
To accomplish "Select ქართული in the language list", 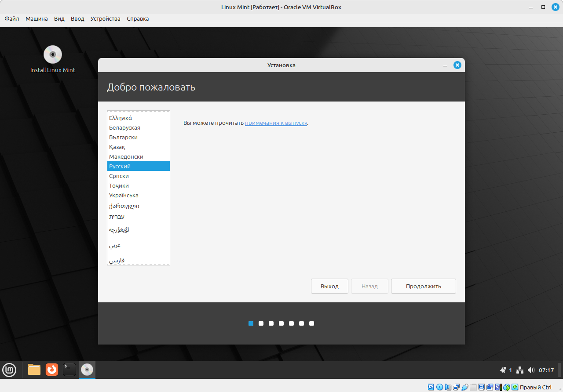I will click(x=139, y=206).
